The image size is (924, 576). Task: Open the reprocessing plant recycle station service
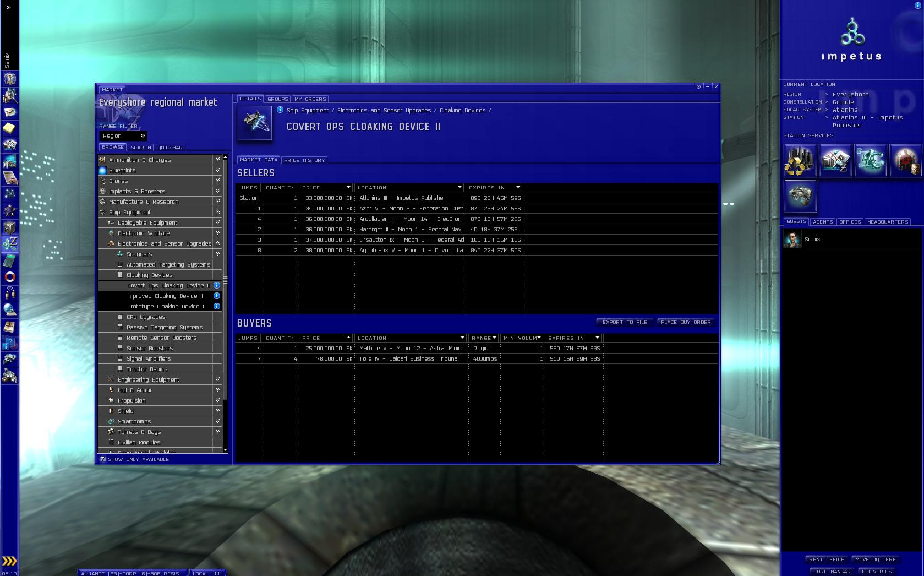tap(800, 160)
